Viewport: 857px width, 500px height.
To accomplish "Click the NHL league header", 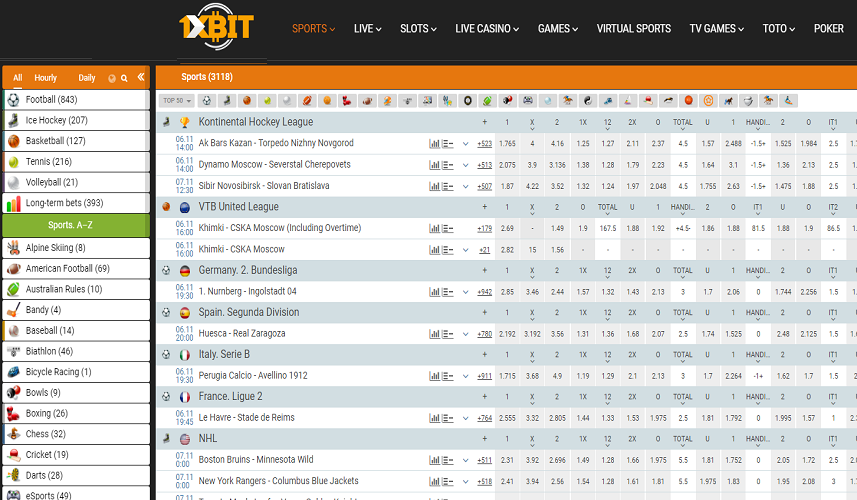I will click(x=208, y=439).
